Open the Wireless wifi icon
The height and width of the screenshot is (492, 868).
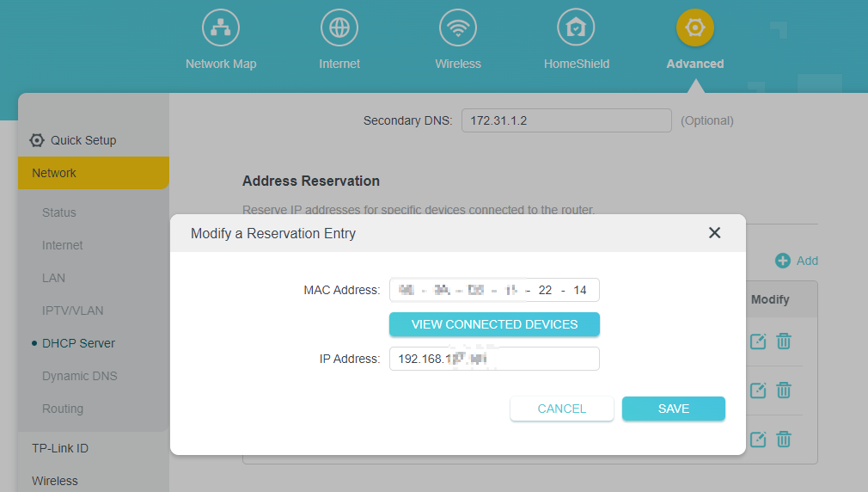tap(458, 28)
